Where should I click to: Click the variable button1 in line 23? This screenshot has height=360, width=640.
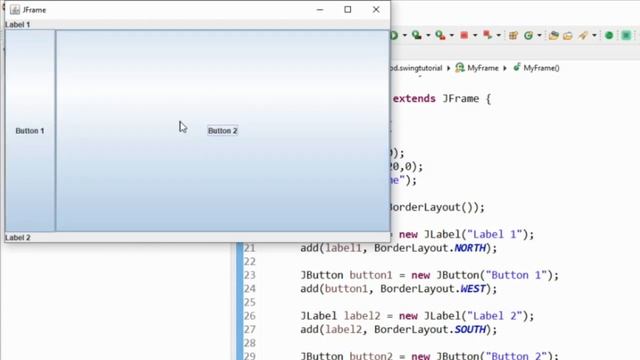[371, 275]
